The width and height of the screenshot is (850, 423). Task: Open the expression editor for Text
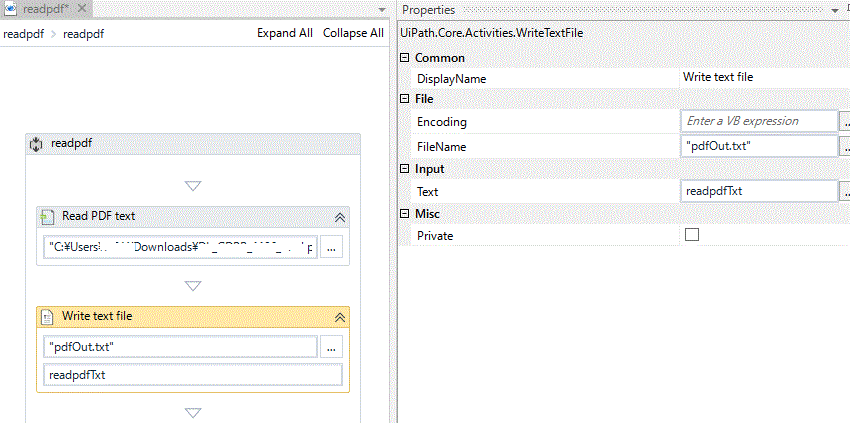coord(845,191)
